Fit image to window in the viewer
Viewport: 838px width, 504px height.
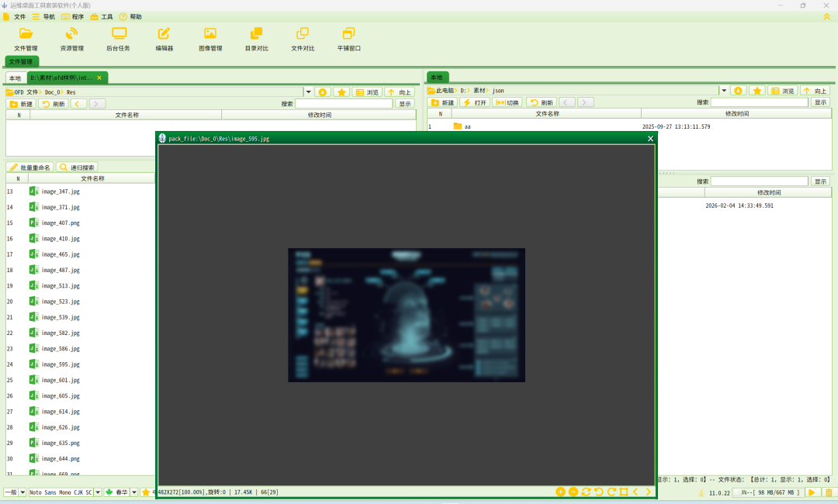623,492
